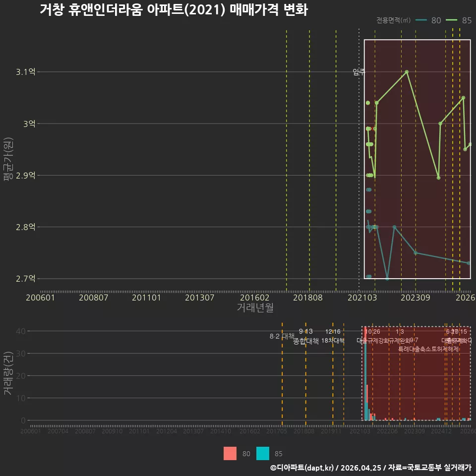476x476 pixels.
Task: Click the tallest volume bar near 202103
Action: pos(365,373)
